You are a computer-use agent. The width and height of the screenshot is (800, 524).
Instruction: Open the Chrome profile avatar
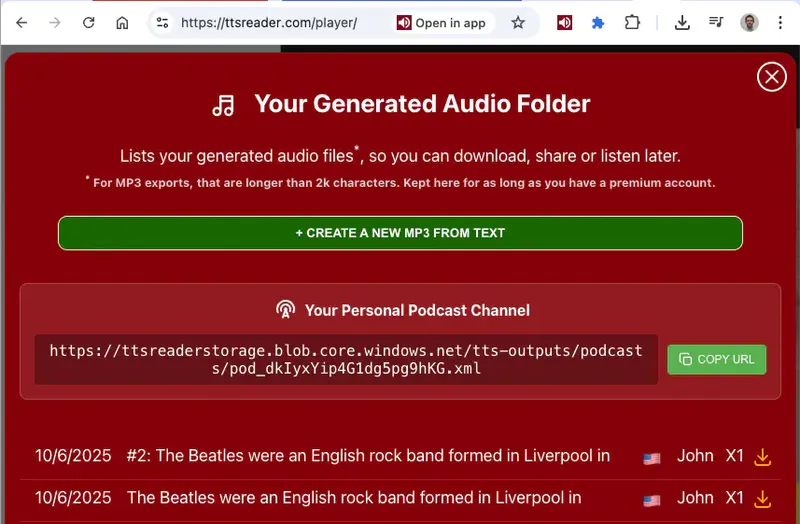click(x=749, y=22)
